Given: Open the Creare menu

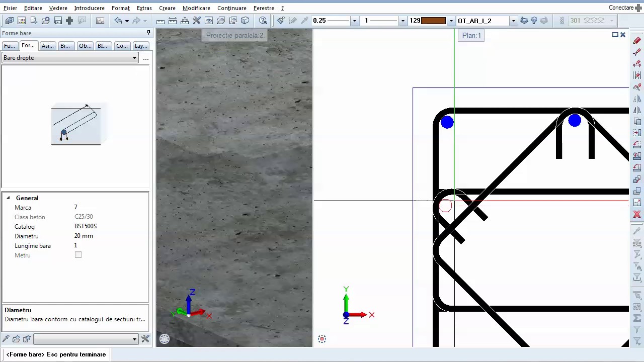Looking at the screenshot, I should tap(167, 8).
